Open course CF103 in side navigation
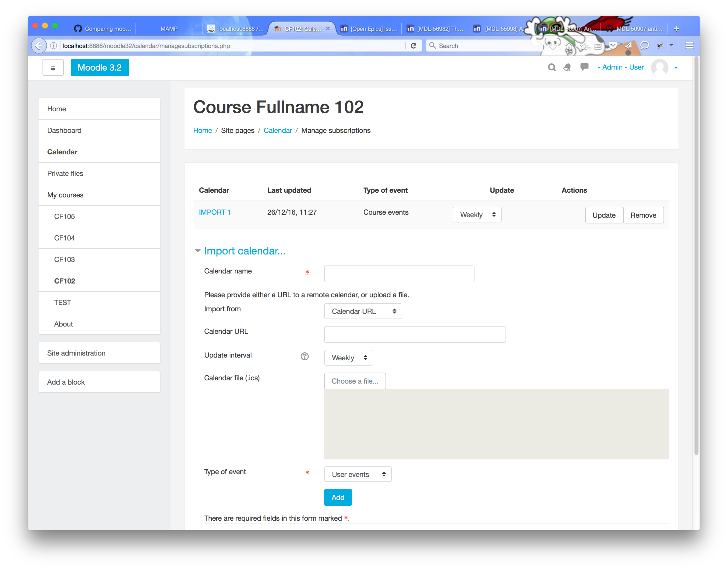Screen dimensions: 728x570 pos(99,260)
